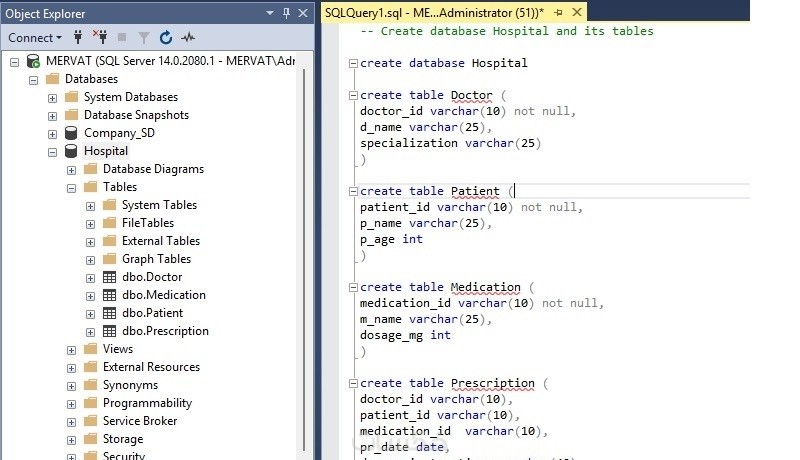Close the Object Explorer panel
Image resolution: width=800 pixels, height=460 pixels.
click(x=303, y=13)
